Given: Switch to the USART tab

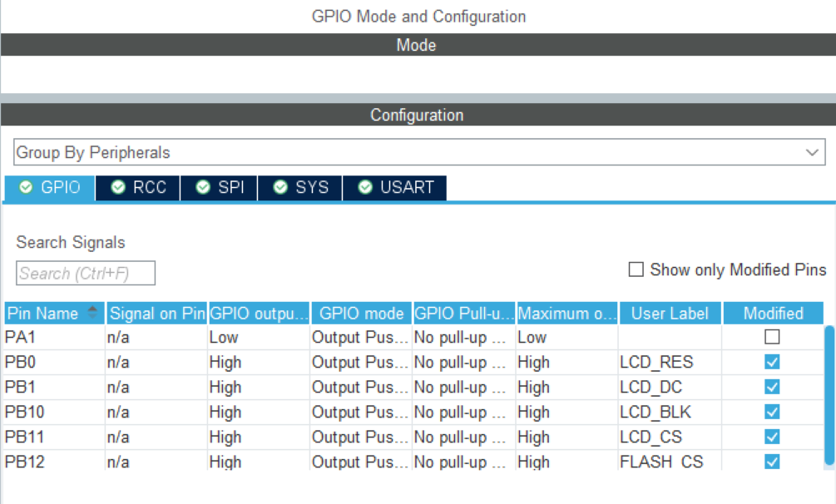Looking at the screenshot, I should [395, 188].
